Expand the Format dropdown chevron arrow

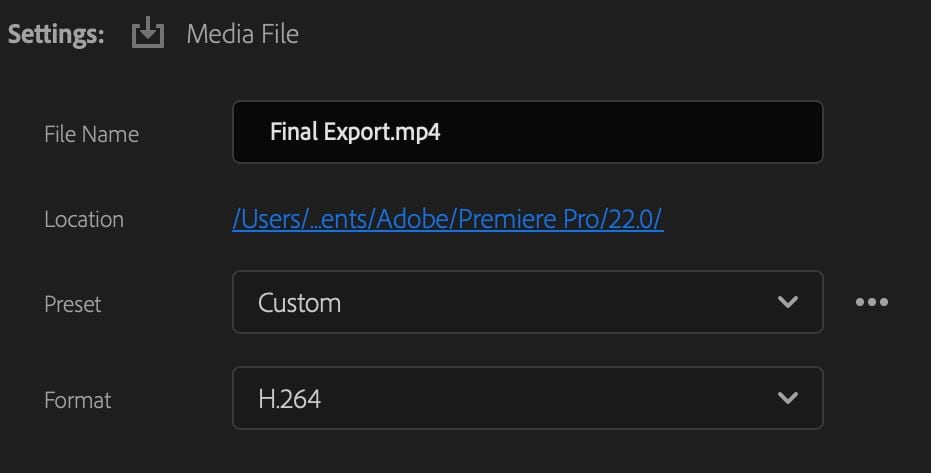pyautogui.click(x=788, y=398)
